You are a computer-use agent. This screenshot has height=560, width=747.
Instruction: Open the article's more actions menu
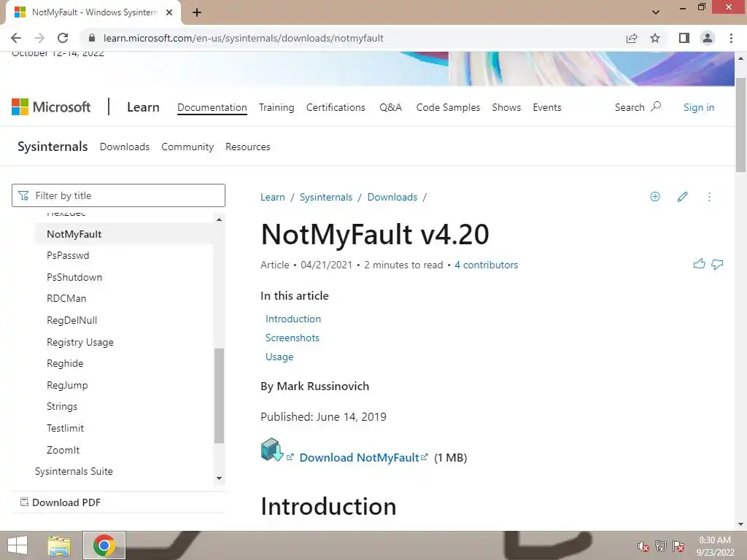[x=709, y=197]
